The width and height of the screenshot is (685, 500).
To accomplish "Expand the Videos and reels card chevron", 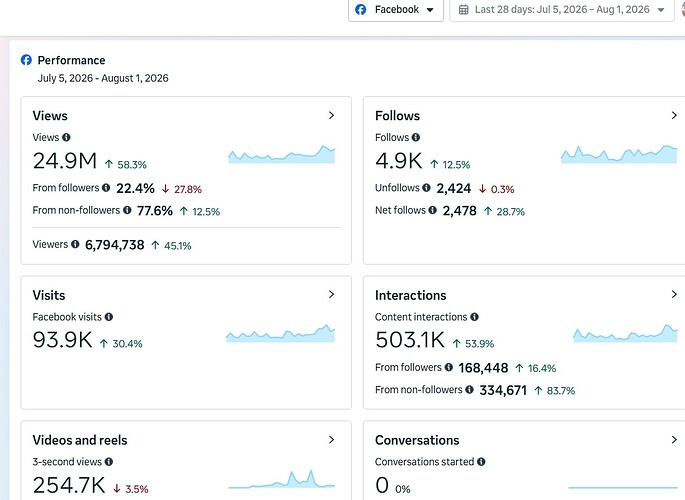I will [x=331, y=440].
